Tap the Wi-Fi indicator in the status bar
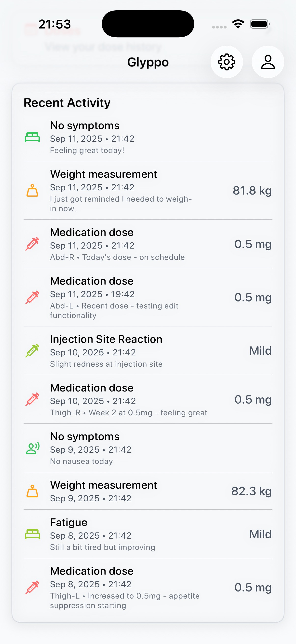 (x=238, y=24)
